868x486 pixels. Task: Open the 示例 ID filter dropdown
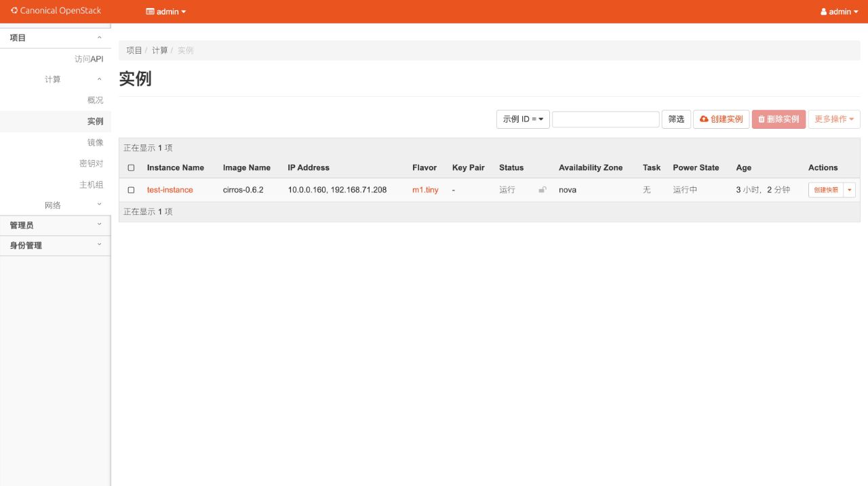pos(523,119)
